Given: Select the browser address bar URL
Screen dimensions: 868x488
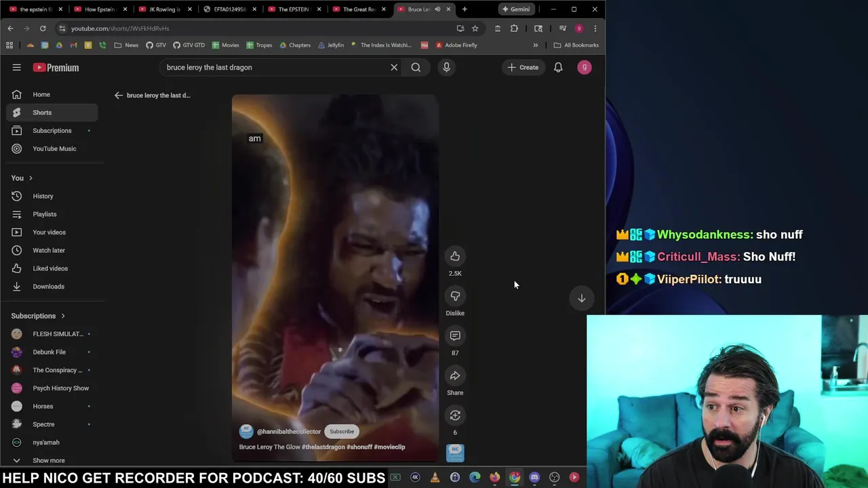Looking at the screenshot, I should click(x=120, y=28).
